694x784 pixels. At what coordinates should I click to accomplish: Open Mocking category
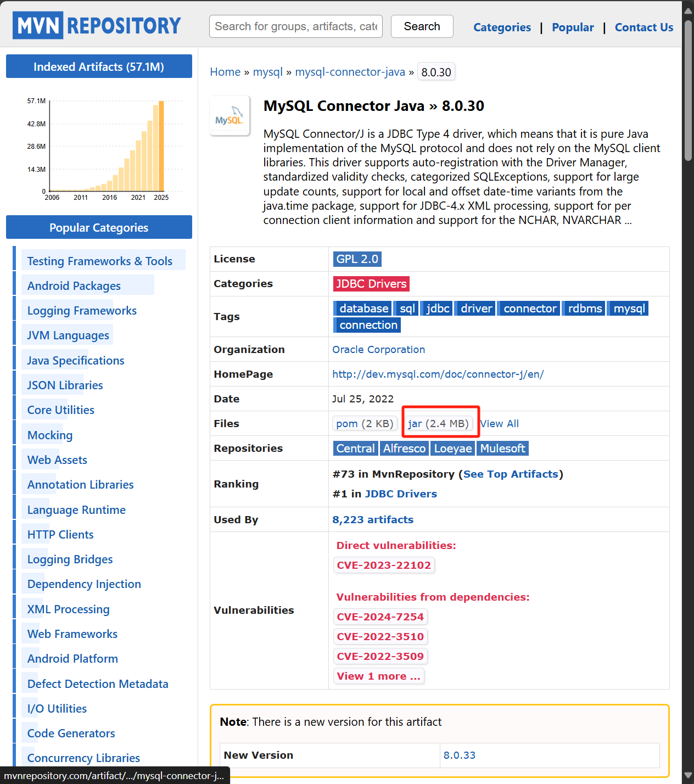tap(50, 435)
